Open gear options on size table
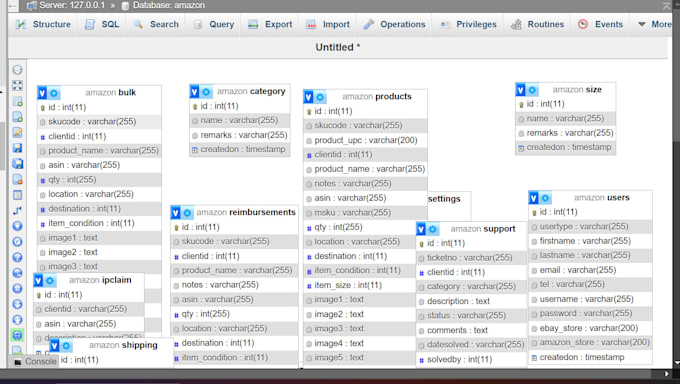 click(532, 90)
